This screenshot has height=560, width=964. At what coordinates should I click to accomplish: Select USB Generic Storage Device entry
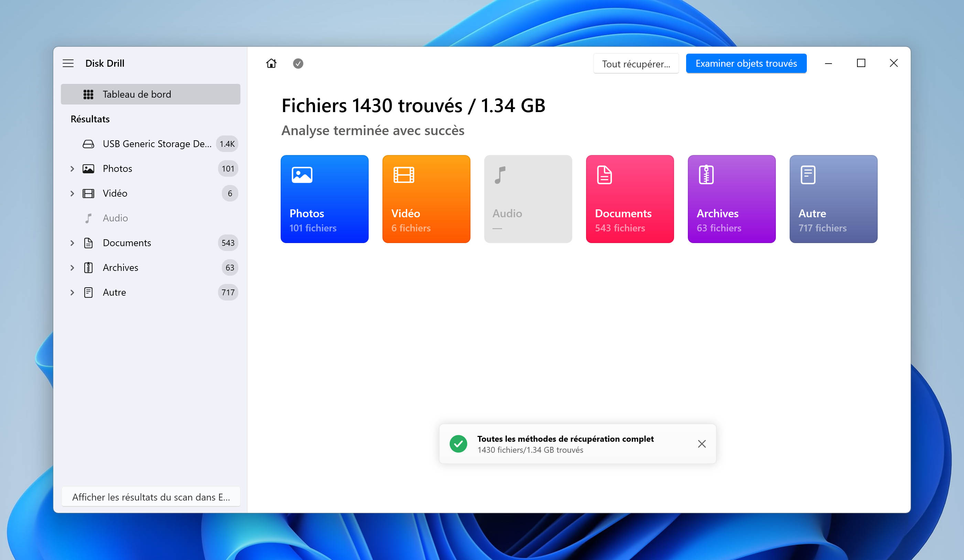click(157, 144)
